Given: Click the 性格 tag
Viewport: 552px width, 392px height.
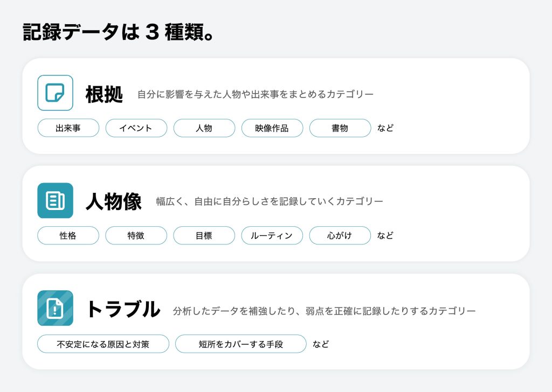Looking at the screenshot, I should click(68, 235).
